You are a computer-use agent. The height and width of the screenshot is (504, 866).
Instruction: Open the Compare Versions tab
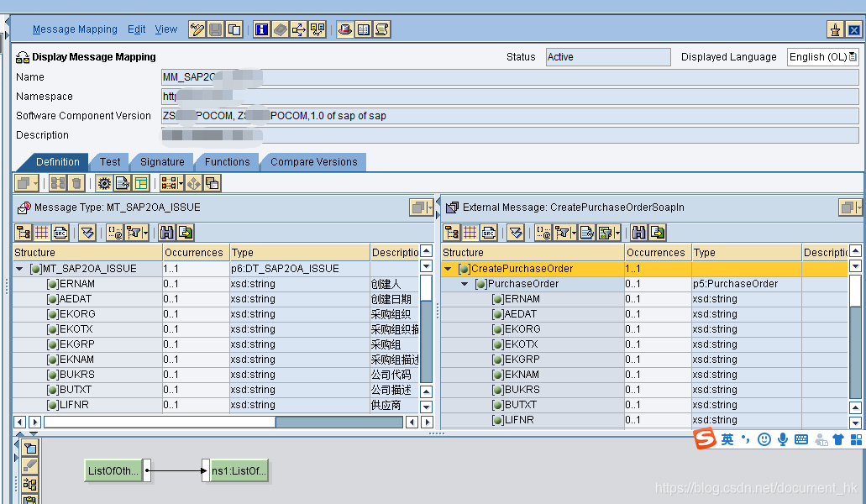[313, 162]
